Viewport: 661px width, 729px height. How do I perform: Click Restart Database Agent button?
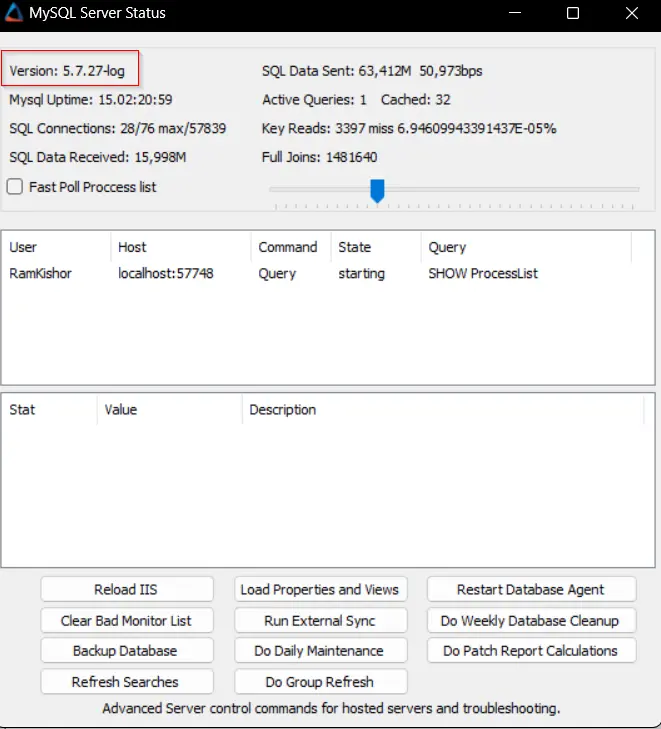pyautogui.click(x=531, y=590)
